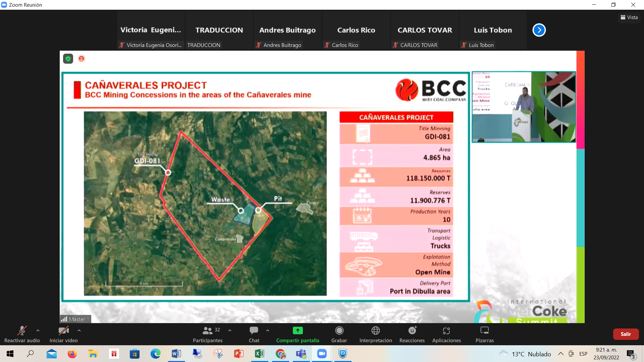Select Carlos Rico participant tile

[356, 31]
